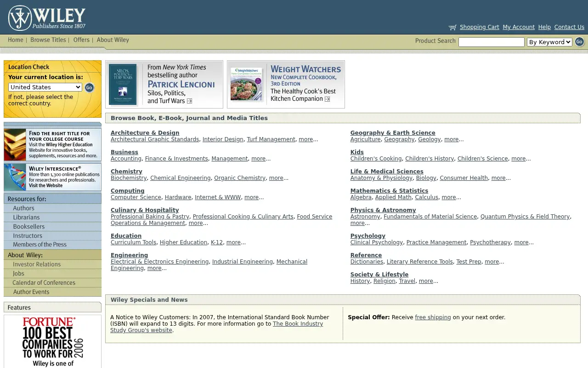
Task: Open the United States country dropdown
Action: tap(45, 87)
